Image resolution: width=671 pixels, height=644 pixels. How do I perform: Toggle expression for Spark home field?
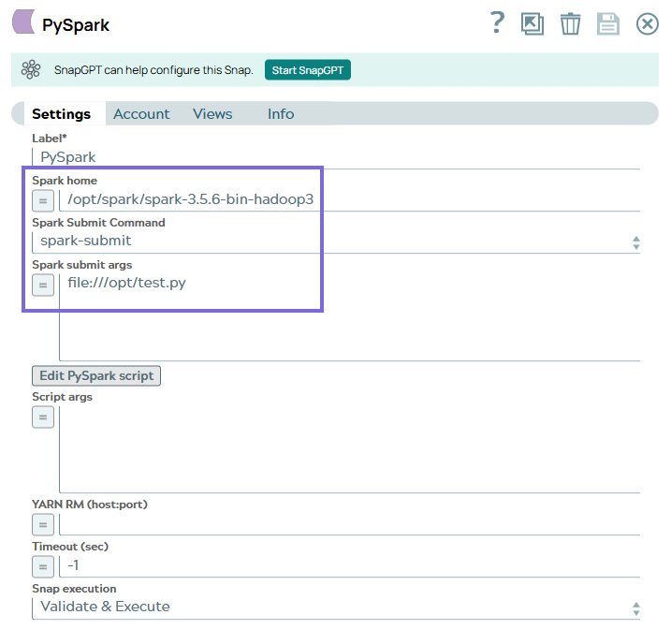(43, 200)
